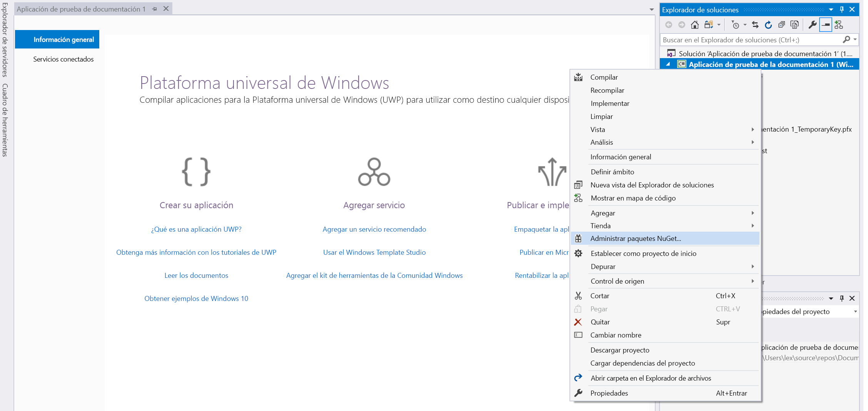
Task: Click the Leer los documentos link
Action: pos(196,275)
